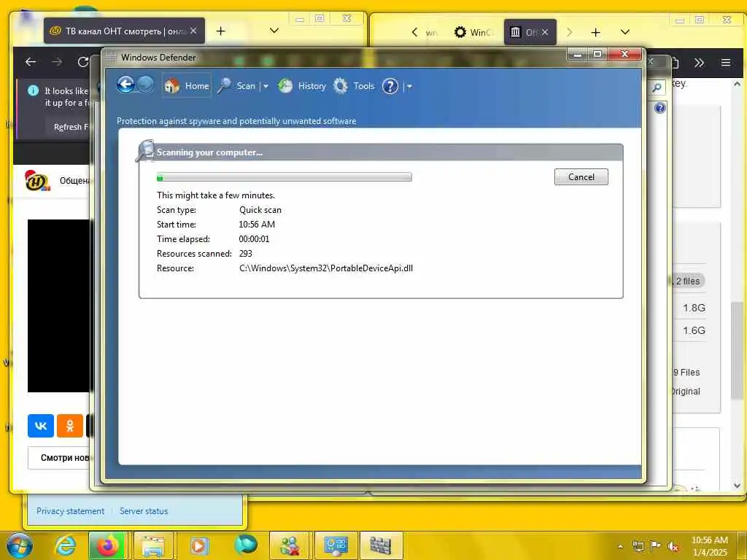Screen dimensions: 747x560
Task: Start a scan from the Scan toolbar item
Action: 237,86
